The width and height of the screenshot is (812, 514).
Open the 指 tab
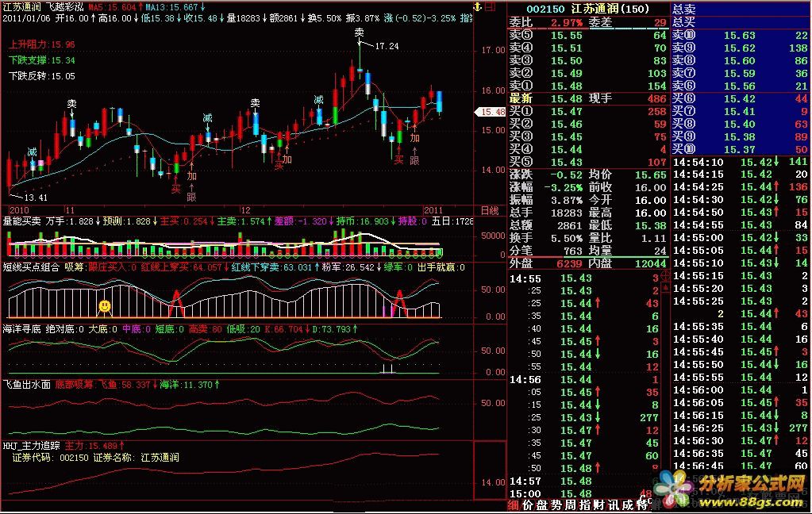[585, 504]
